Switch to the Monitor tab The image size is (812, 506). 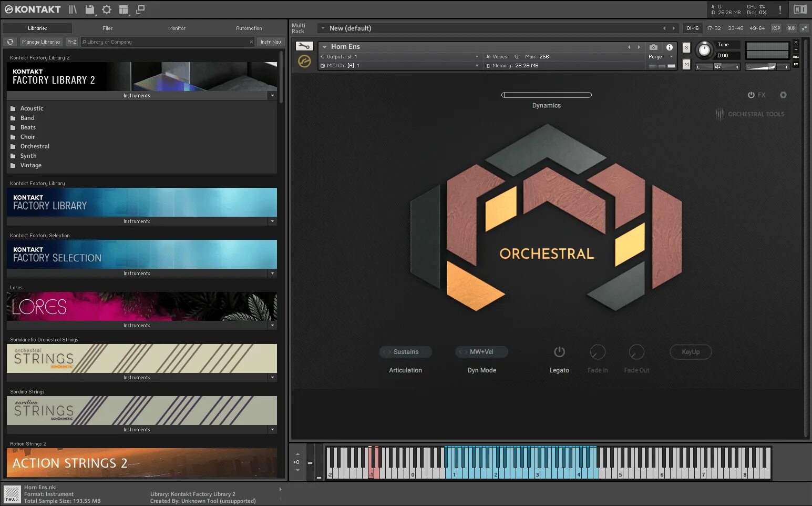177,28
